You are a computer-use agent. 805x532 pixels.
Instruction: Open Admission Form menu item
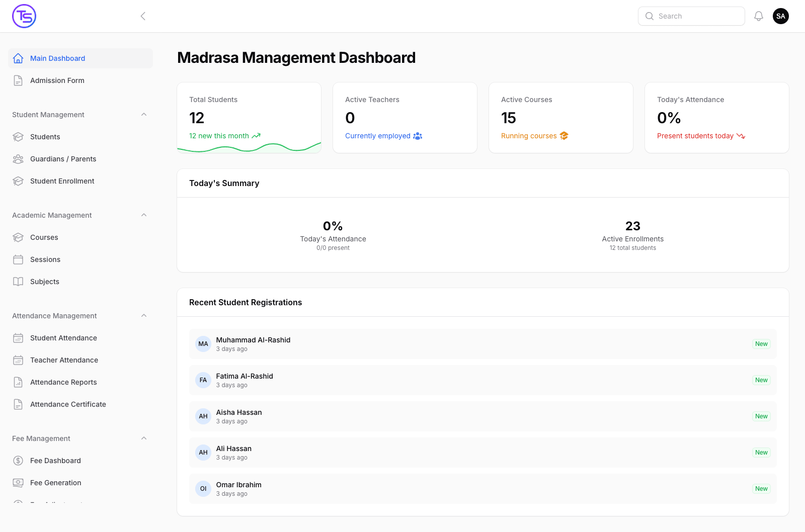point(80,80)
